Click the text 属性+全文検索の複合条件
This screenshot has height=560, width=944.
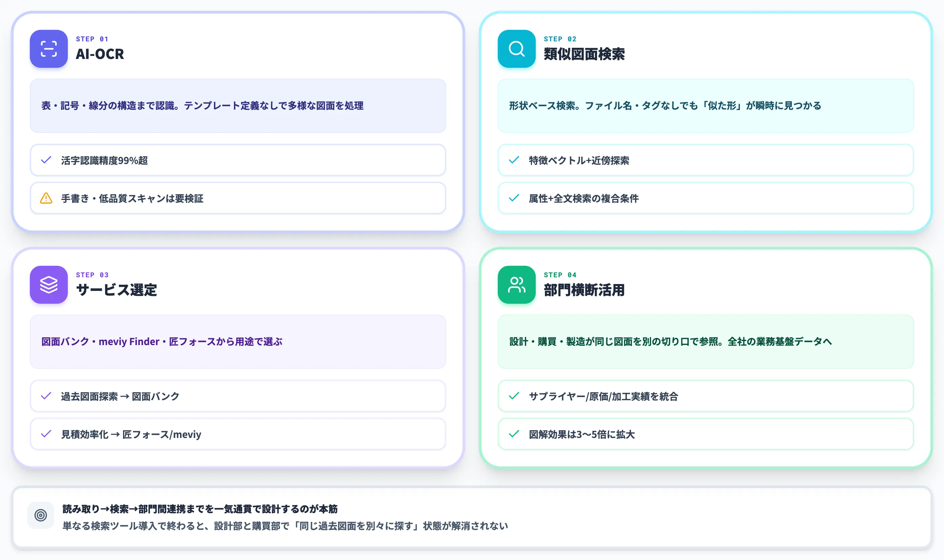[584, 199]
